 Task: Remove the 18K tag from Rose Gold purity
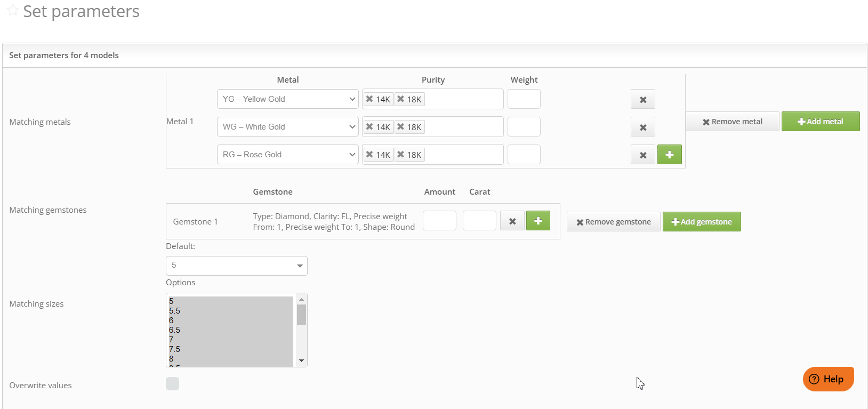(x=401, y=154)
